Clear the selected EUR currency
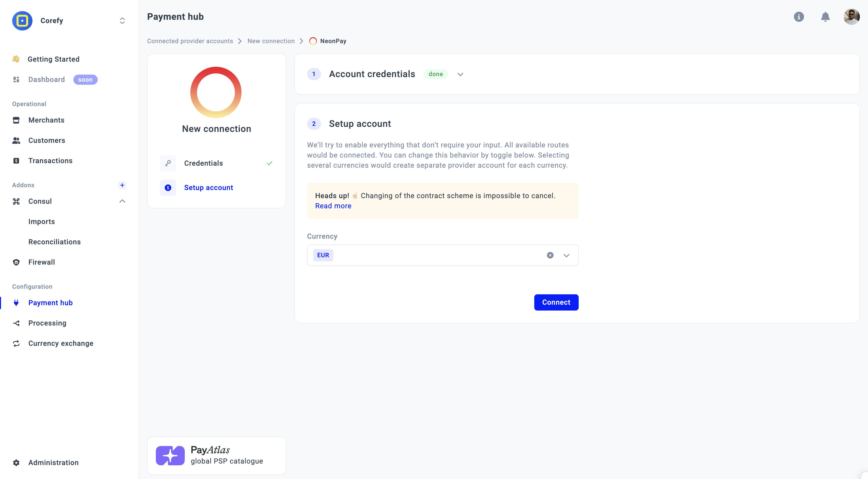 click(x=550, y=255)
